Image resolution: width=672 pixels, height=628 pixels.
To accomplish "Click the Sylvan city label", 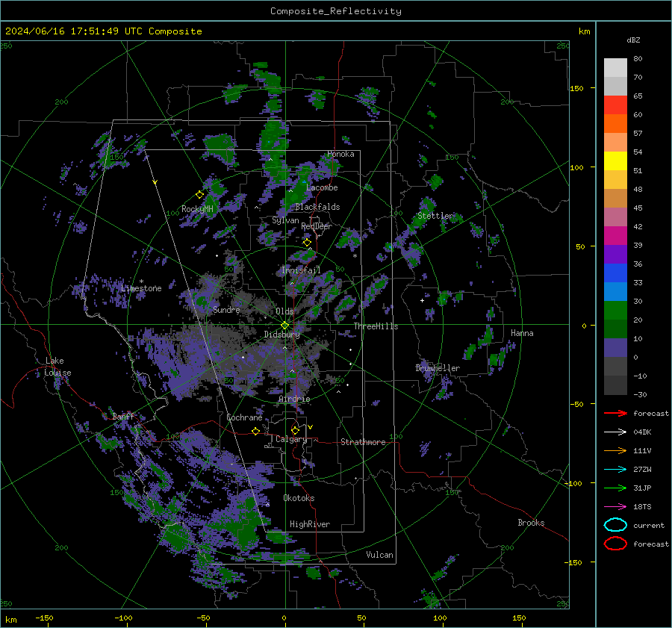I will [285, 220].
